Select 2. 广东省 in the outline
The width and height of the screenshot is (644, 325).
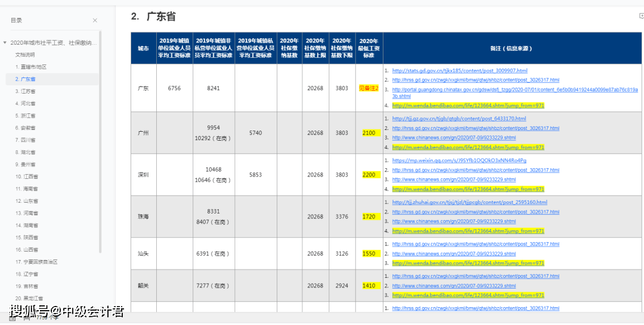[26, 79]
